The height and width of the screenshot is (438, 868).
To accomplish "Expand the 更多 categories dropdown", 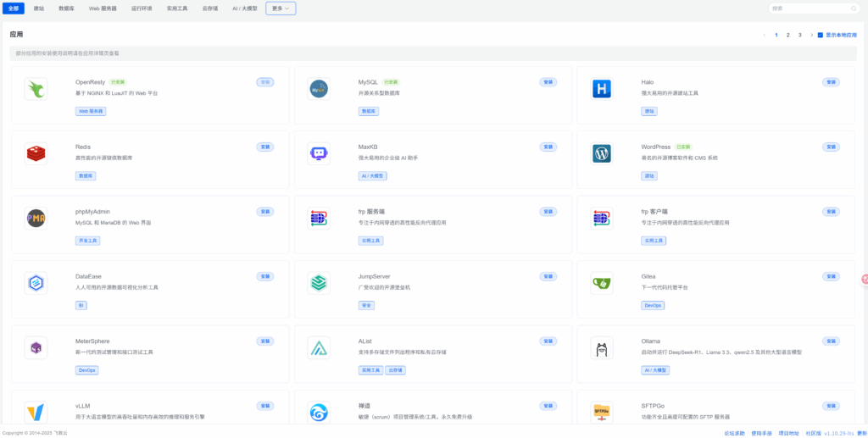I will [281, 8].
